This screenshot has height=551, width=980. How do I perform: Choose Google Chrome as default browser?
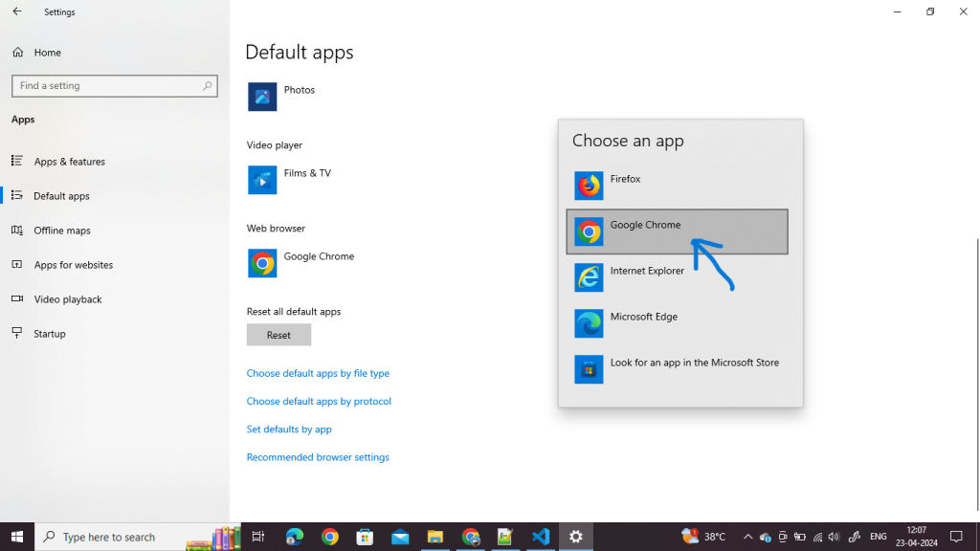677,231
